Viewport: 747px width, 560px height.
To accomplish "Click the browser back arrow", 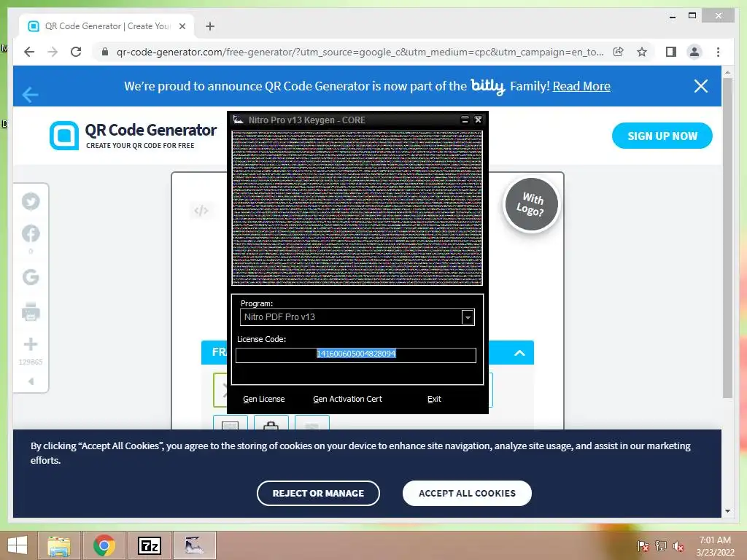I will 29,52.
